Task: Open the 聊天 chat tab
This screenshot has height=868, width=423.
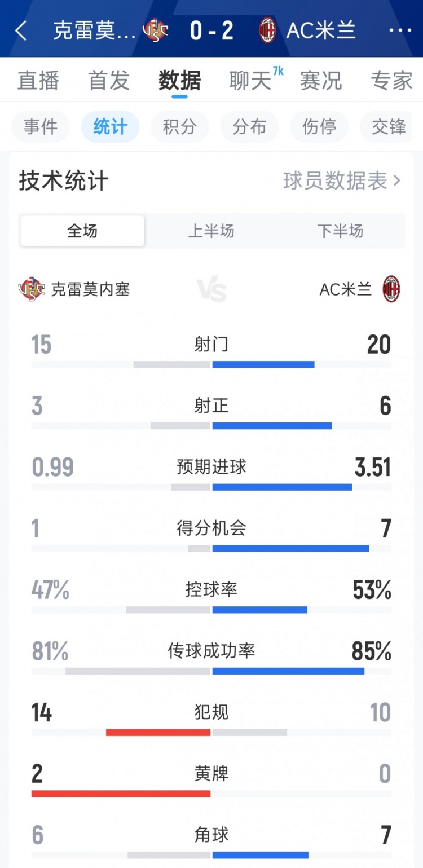Action: pos(250,81)
